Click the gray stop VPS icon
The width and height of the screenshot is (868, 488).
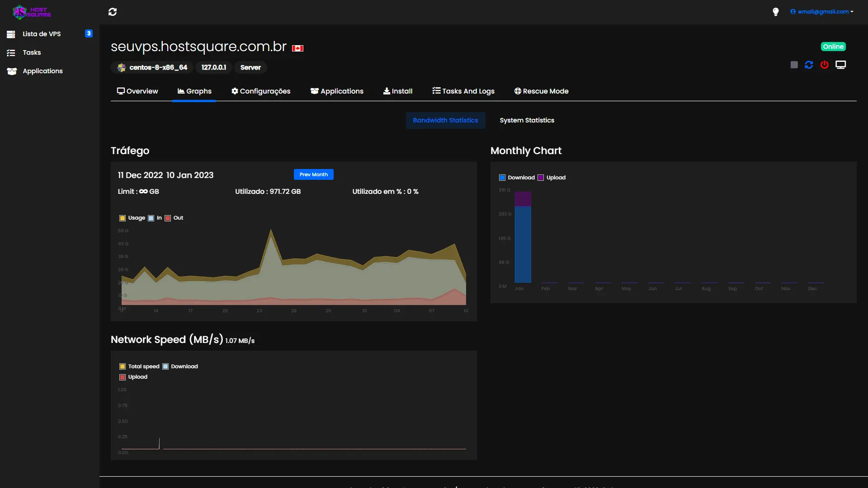tap(794, 65)
